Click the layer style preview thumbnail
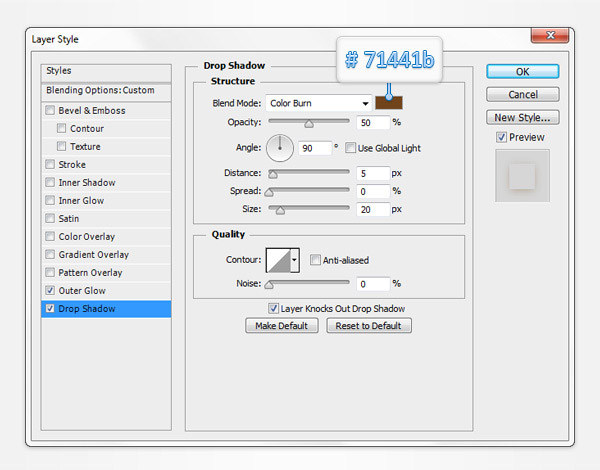 [521, 177]
